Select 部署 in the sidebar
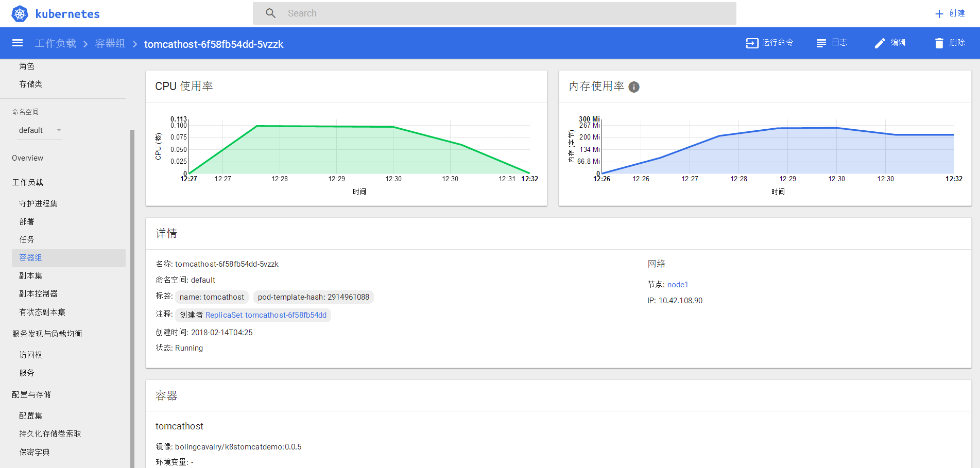980x468 pixels. click(27, 221)
